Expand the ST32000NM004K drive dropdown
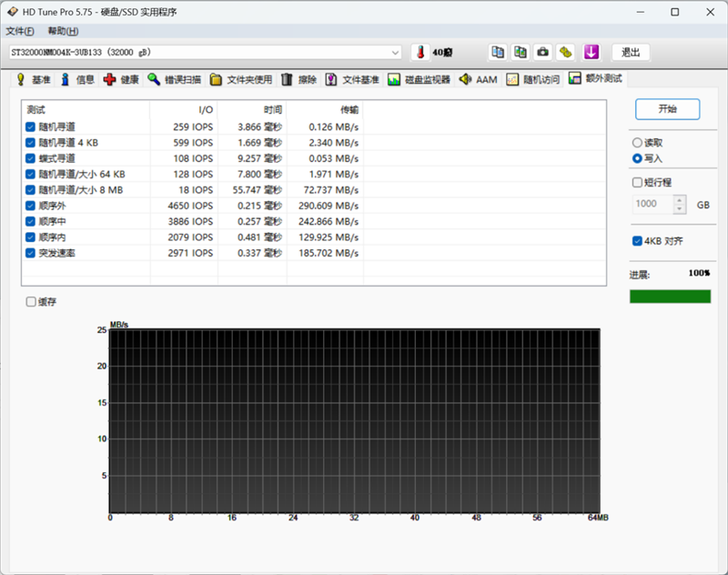 point(395,53)
